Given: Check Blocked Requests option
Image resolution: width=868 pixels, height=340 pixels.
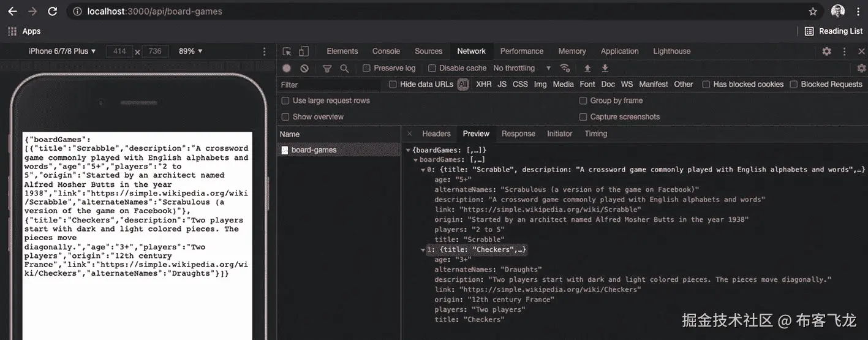Looking at the screenshot, I should [794, 85].
